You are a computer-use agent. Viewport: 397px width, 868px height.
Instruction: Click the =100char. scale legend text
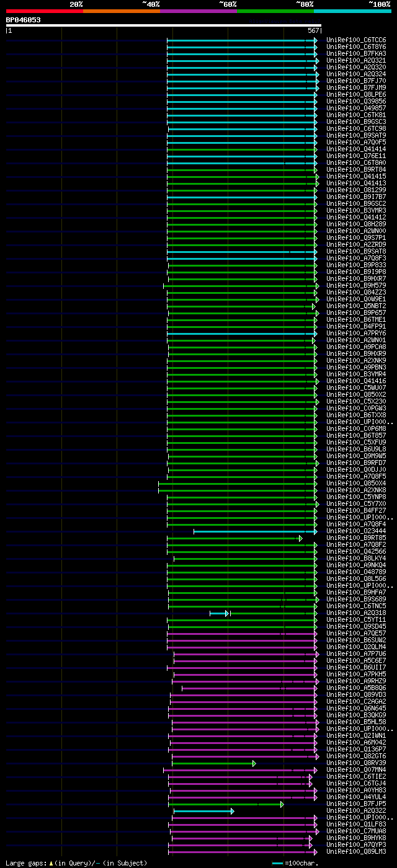click(x=302, y=863)
